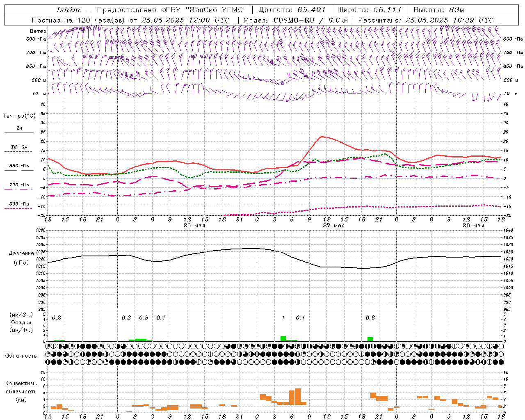
Task: Click the 26 мая date label
Action: coord(194,226)
